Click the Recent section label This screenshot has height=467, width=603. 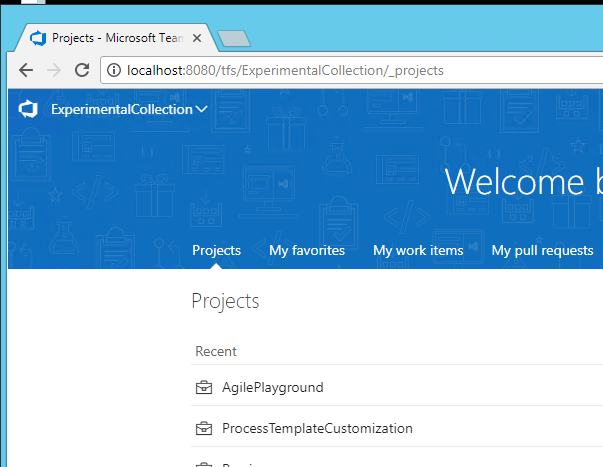[216, 351]
